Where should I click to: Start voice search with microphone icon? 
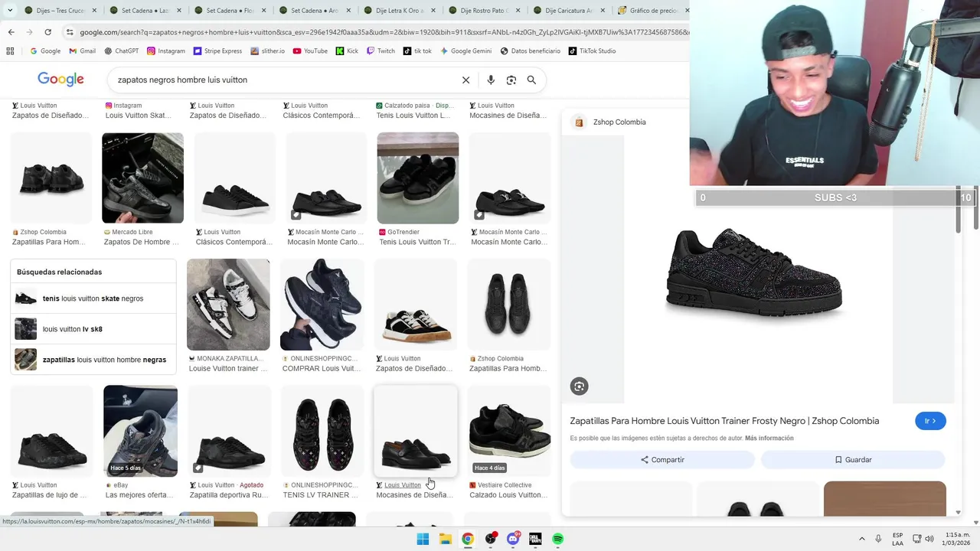click(x=491, y=80)
